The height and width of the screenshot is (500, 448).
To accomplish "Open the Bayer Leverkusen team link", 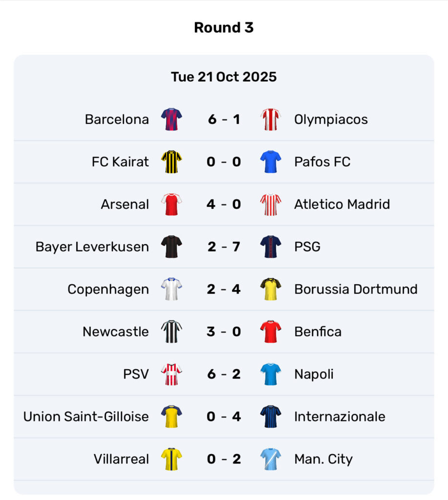I will [x=92, y=247].
